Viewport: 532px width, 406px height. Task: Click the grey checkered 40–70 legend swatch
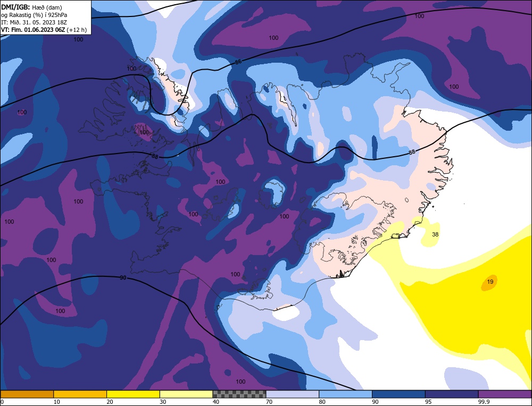tap(239, 394)
